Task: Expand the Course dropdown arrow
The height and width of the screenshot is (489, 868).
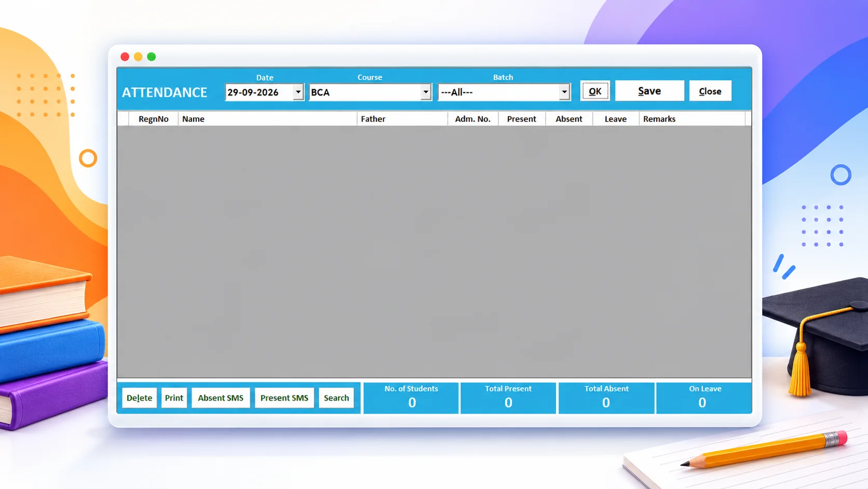Action: pos(426,92)
